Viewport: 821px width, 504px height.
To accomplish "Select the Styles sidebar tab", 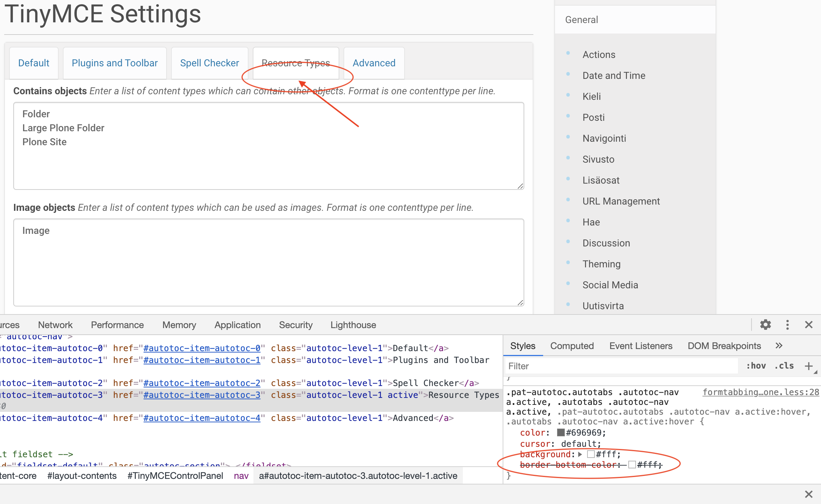I will coord(523,346).
